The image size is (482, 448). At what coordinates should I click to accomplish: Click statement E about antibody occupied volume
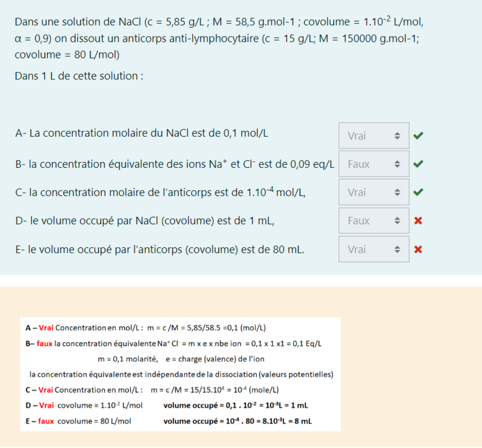tap(159, 249)
